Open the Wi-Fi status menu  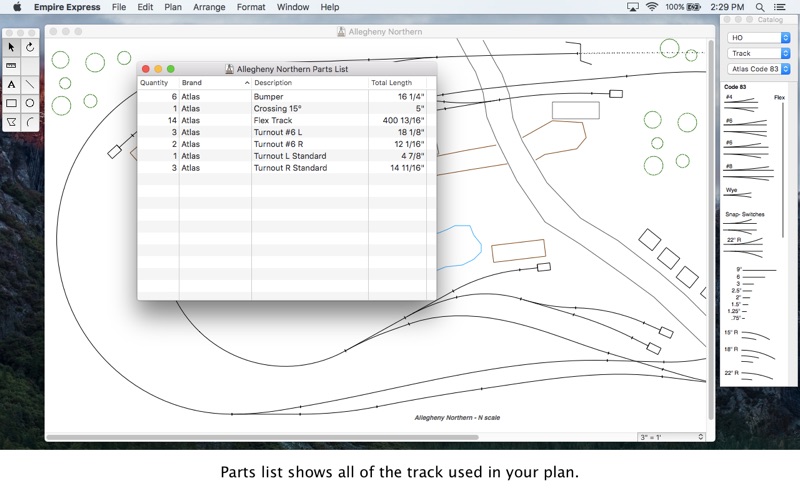point(652,7)
